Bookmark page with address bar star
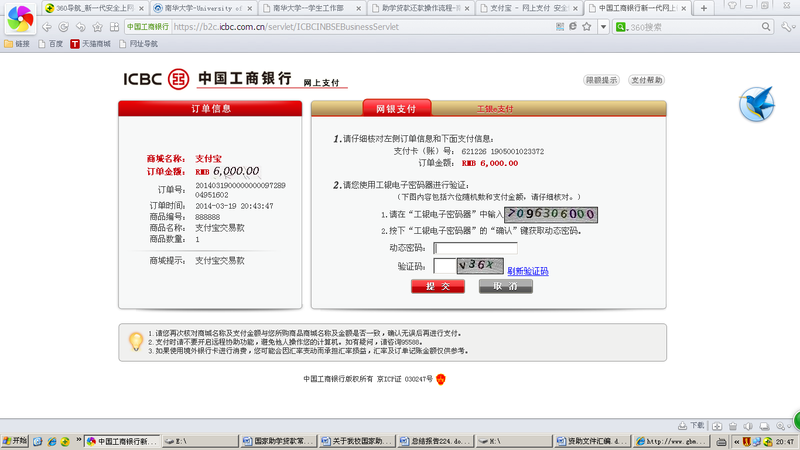This screenshot has width=800, height=450. (x=587, y=27)
